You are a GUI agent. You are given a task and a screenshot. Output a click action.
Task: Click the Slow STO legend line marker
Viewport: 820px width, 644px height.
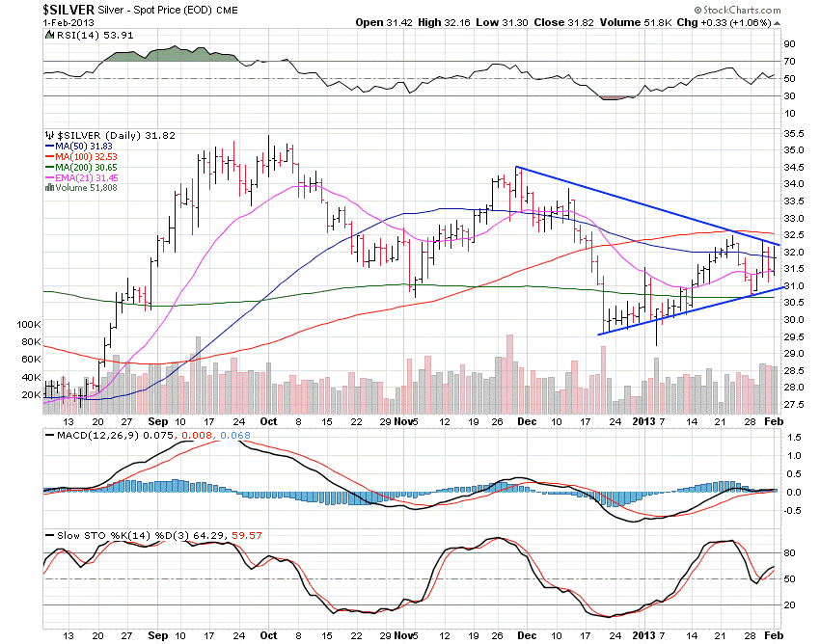coord(50,534)
